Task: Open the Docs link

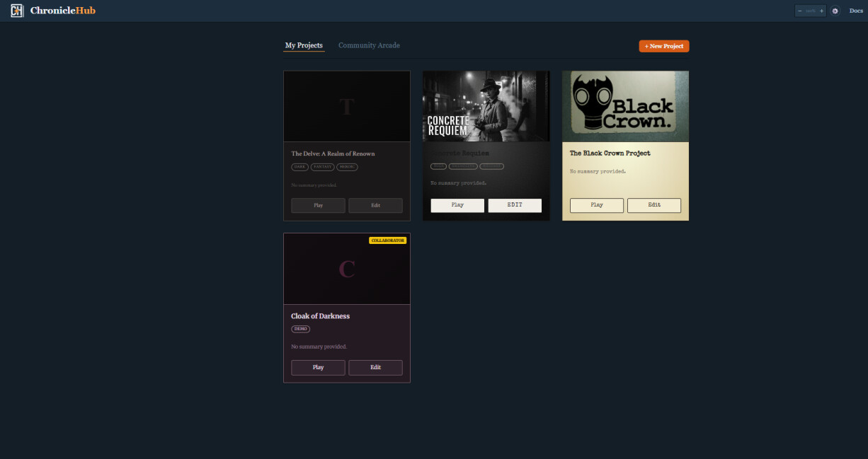Action: click(856, 11)
